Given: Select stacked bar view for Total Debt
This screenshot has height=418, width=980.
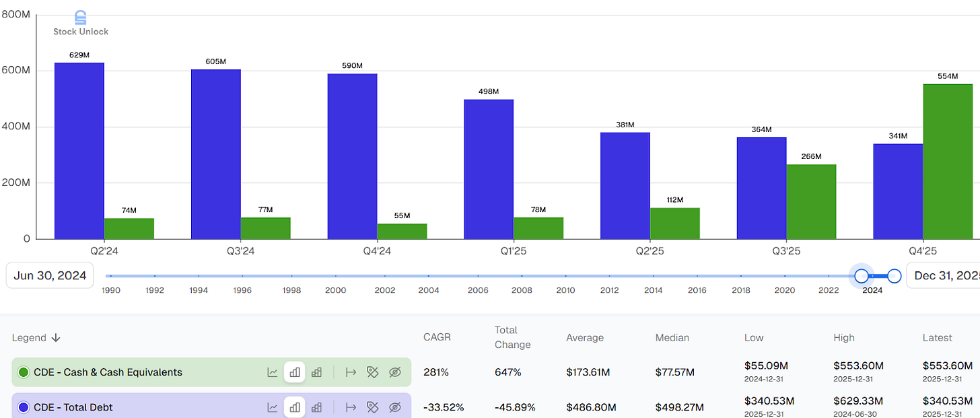Looking at the screenshot, I should click(316, 407).
